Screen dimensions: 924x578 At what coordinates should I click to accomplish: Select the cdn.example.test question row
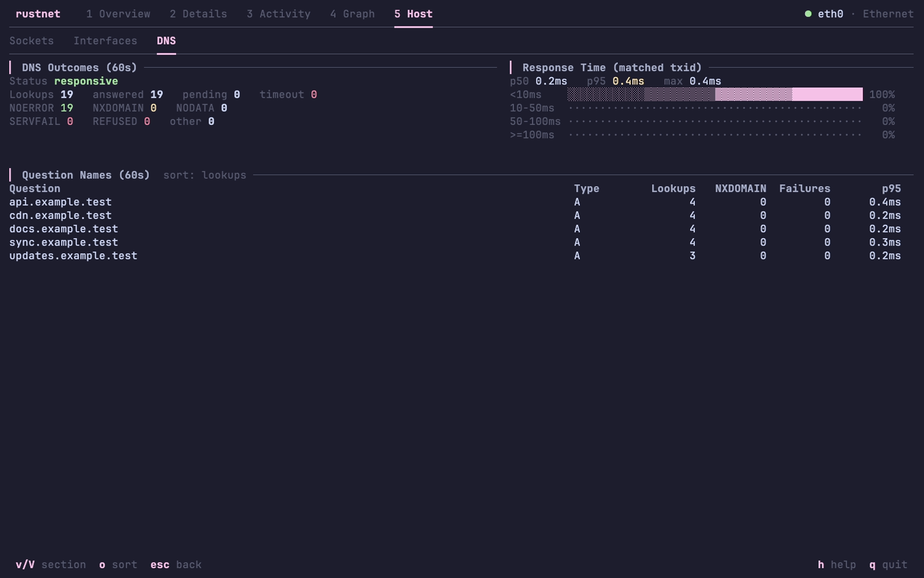[x=455, y=216]
